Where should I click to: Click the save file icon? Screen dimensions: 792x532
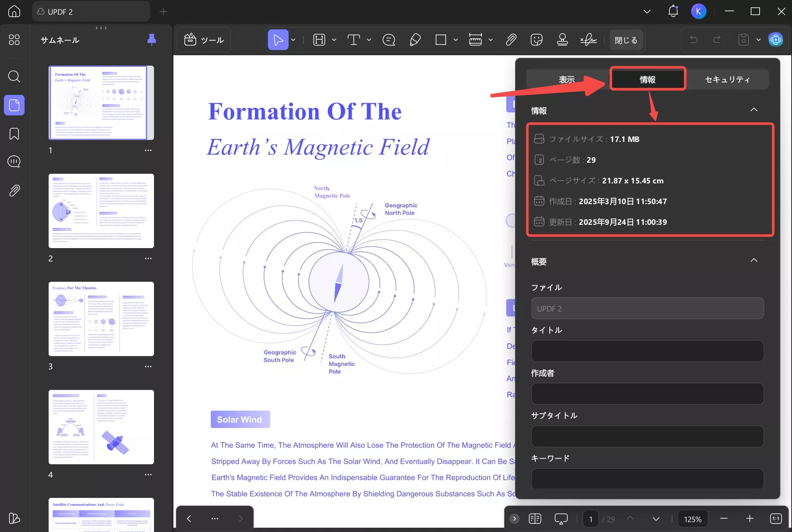(x=744, y=40)
